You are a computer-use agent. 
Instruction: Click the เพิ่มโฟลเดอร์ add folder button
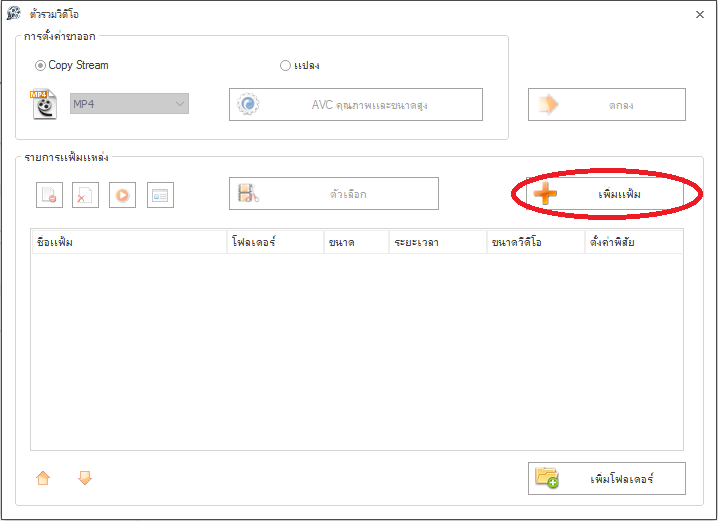tap(607, 478)
